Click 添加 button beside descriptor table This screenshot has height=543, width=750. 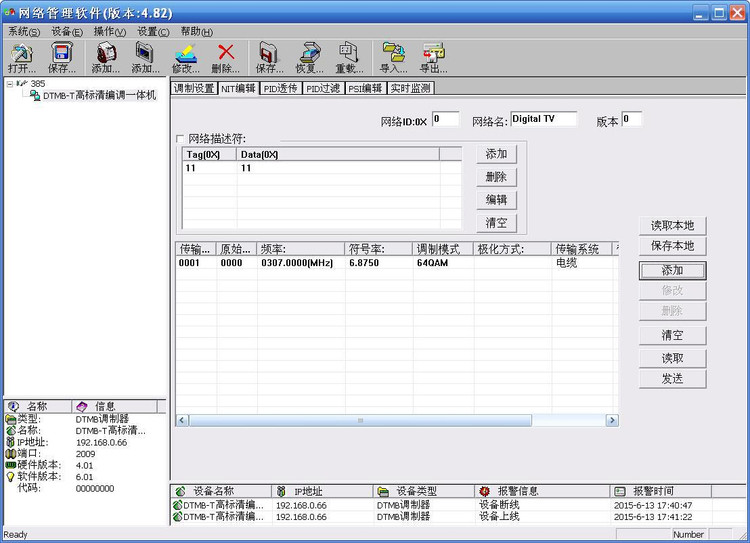pos(496,154)
